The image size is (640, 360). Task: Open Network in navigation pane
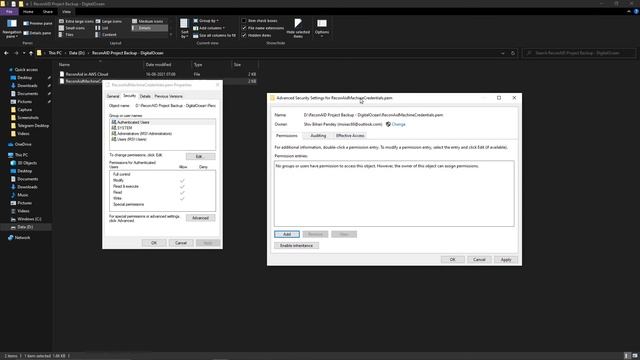pos(19,238)
